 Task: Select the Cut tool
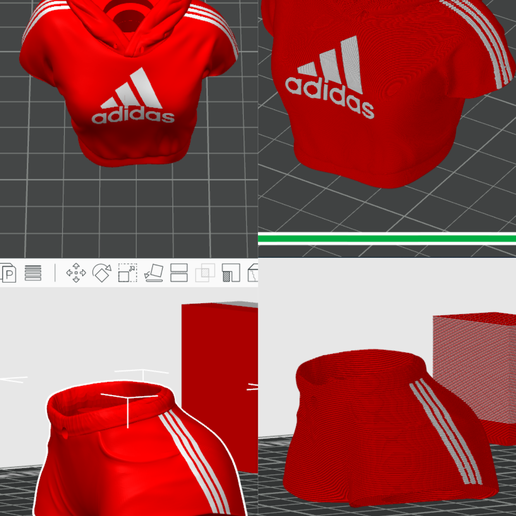click(x=179, y=273)
